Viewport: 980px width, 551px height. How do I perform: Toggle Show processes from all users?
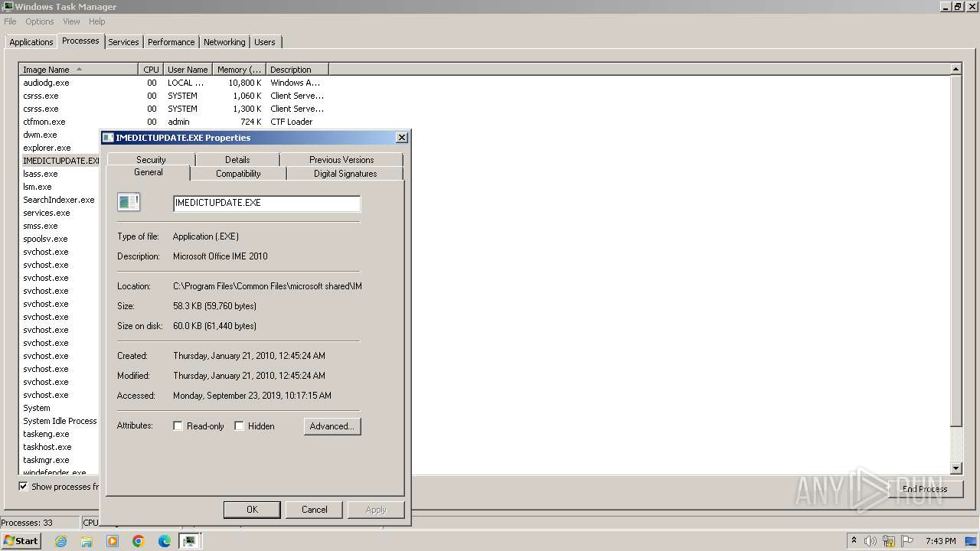(23, 487)
